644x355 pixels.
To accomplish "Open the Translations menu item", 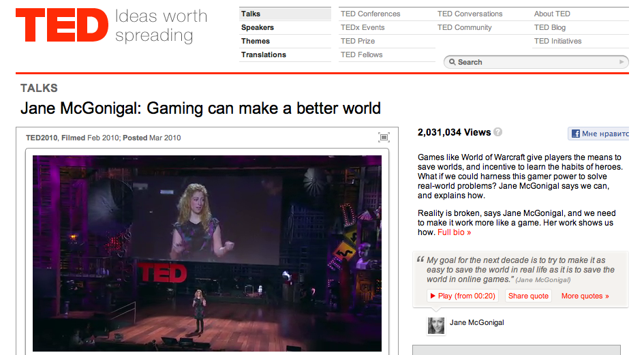I will click(264, 55).
